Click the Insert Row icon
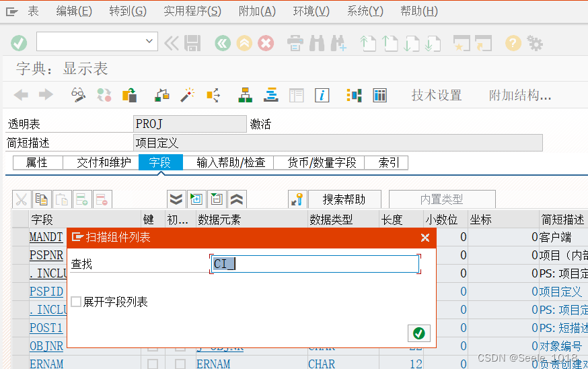This screenshot has width=588, height=369. [x=82, y=199]
